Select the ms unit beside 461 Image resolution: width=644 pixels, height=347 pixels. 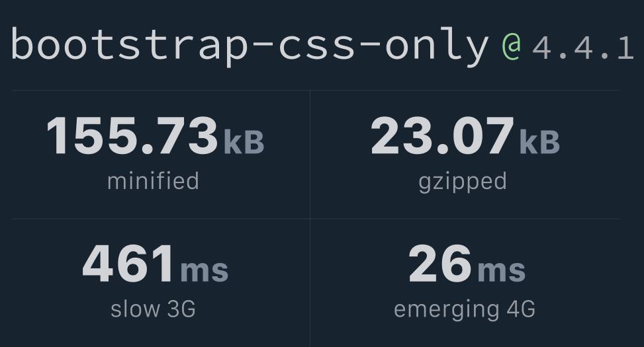click(204, 271)
